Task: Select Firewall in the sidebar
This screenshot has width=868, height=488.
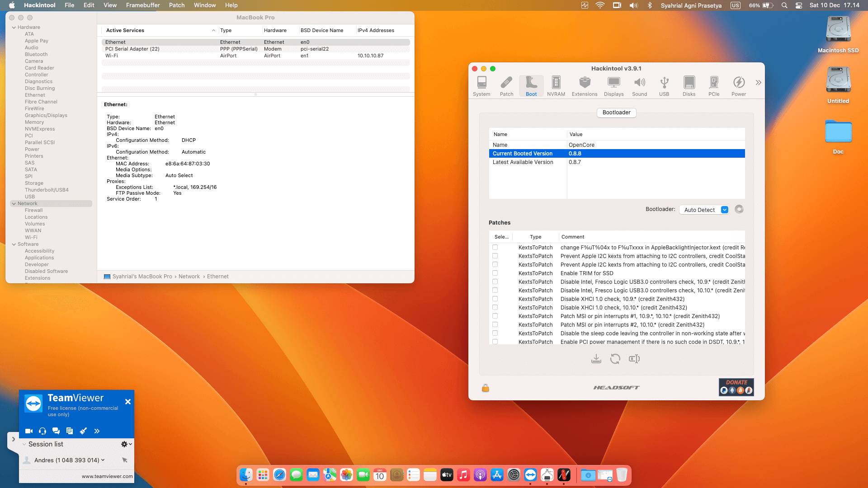Action: [33, 211]
